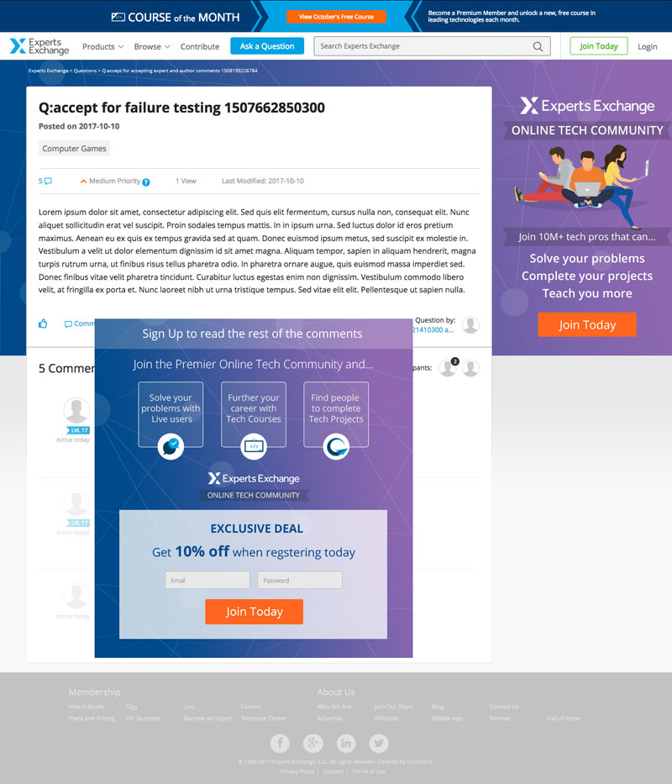Viewport: 672px width, 784px height.
Task: Open the Twitter icon in footer
Action: (x=379, y=743)
